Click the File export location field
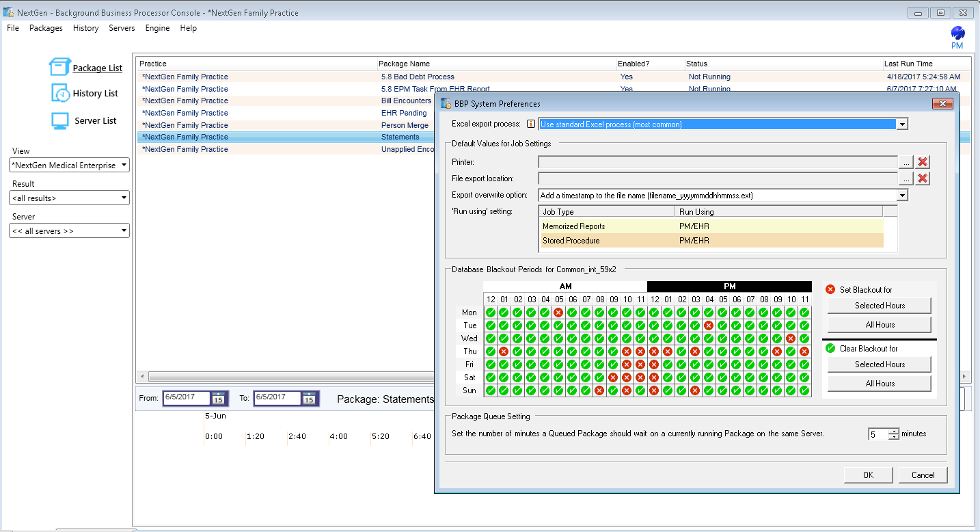 pos(718,178)
